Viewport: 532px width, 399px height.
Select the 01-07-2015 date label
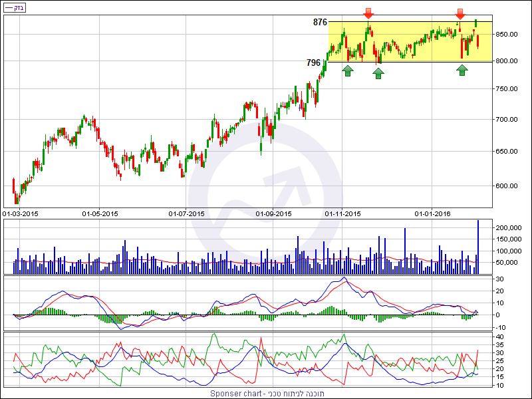click(187, 213)
